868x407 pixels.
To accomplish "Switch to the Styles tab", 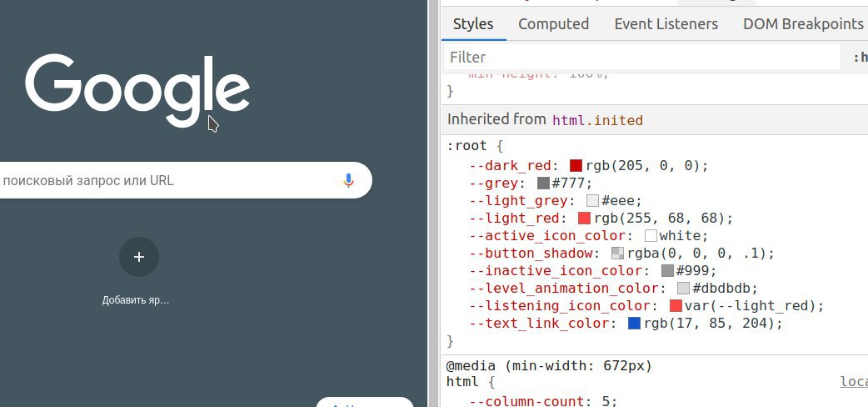I will click(473, 24).
